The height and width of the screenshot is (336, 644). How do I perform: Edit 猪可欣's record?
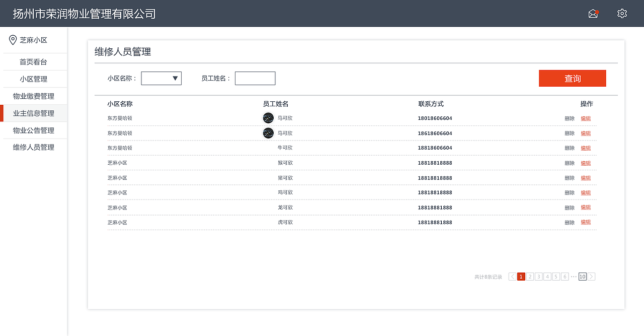pos(586,178)
